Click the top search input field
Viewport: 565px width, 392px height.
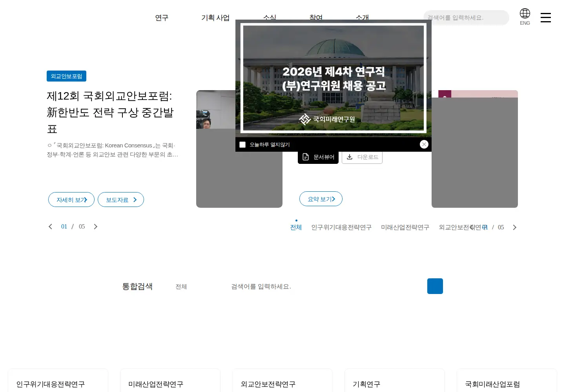click(466, 18)
